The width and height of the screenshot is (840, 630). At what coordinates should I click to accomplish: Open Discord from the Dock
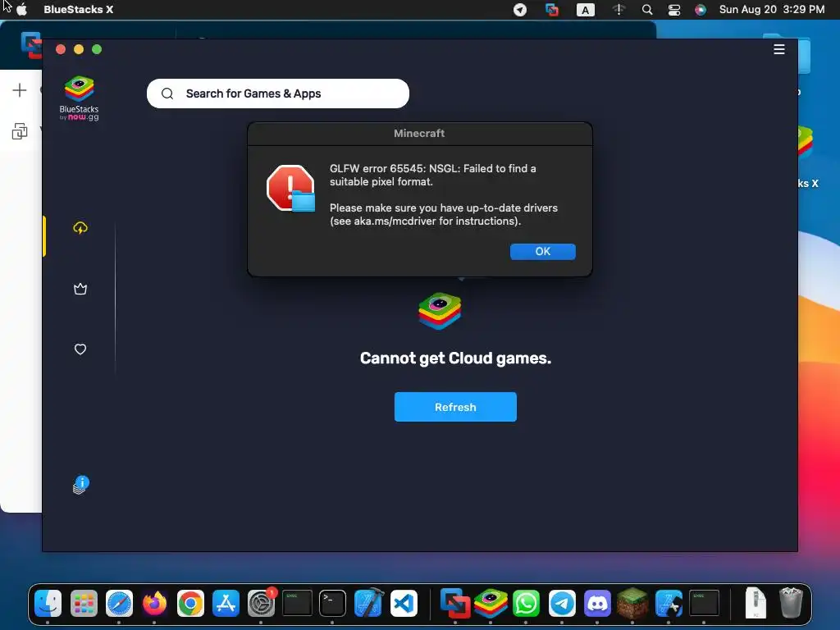[x=597, y=604]
